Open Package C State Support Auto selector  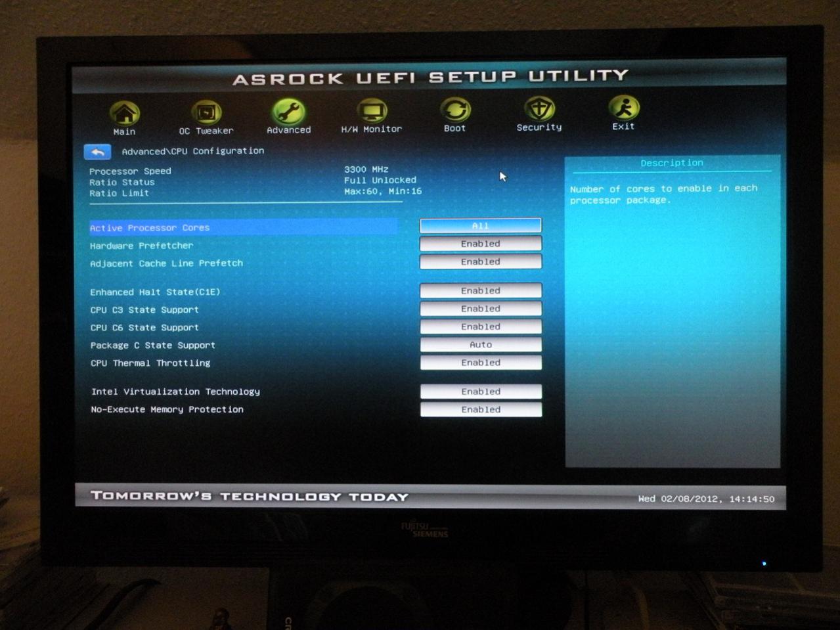pos(481,344)
